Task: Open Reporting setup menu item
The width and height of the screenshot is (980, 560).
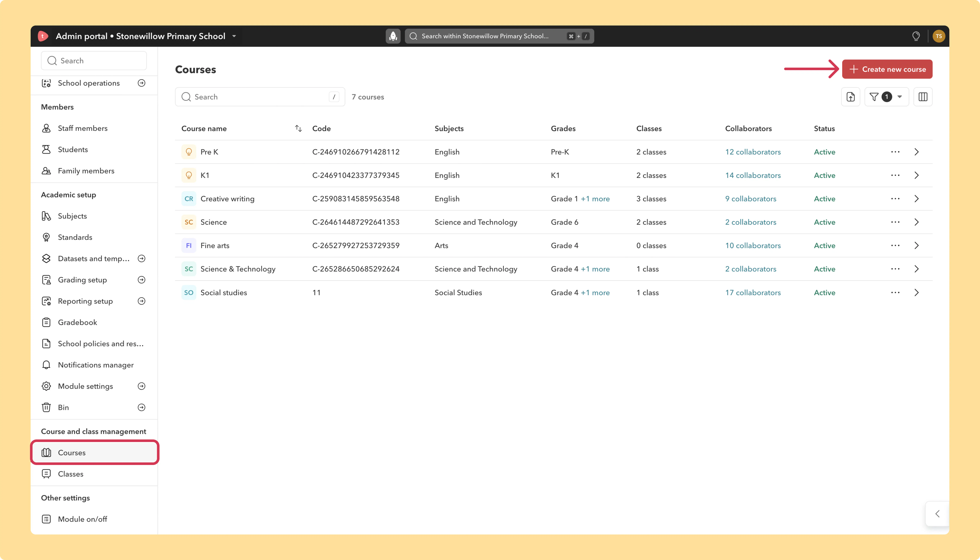Action: coord(94,301)
